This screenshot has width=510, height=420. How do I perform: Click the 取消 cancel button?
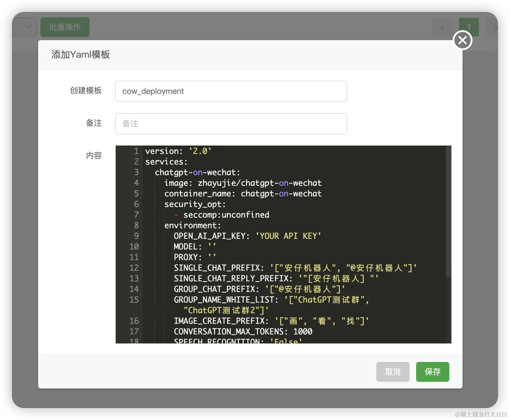(x=393, y=372)
